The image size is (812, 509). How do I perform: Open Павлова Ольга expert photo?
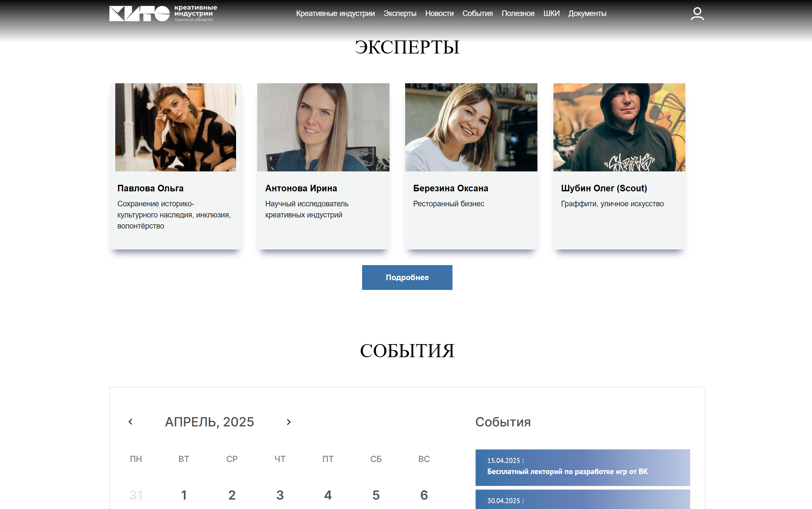(x=175, y=127)
